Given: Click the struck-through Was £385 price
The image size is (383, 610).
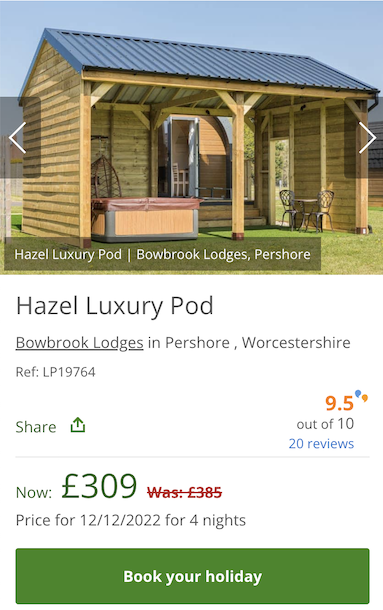Looking at the screenshot, I should click(x=184, y=493).
